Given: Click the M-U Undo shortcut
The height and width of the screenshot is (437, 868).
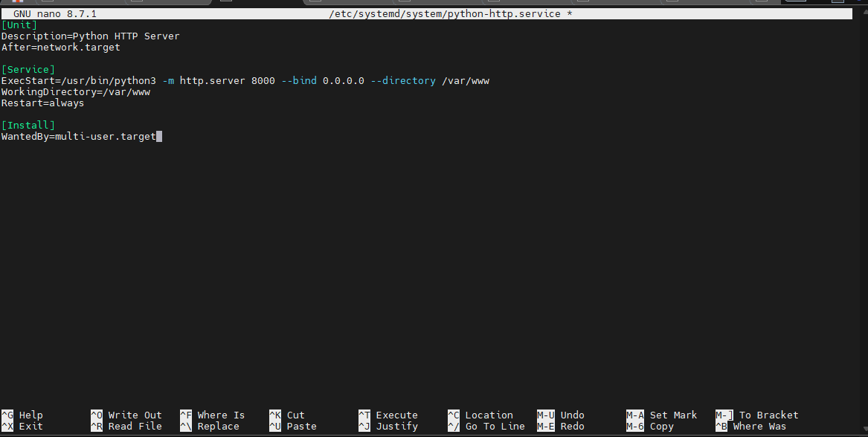Looking at the screenshot, I should (561, 415).
